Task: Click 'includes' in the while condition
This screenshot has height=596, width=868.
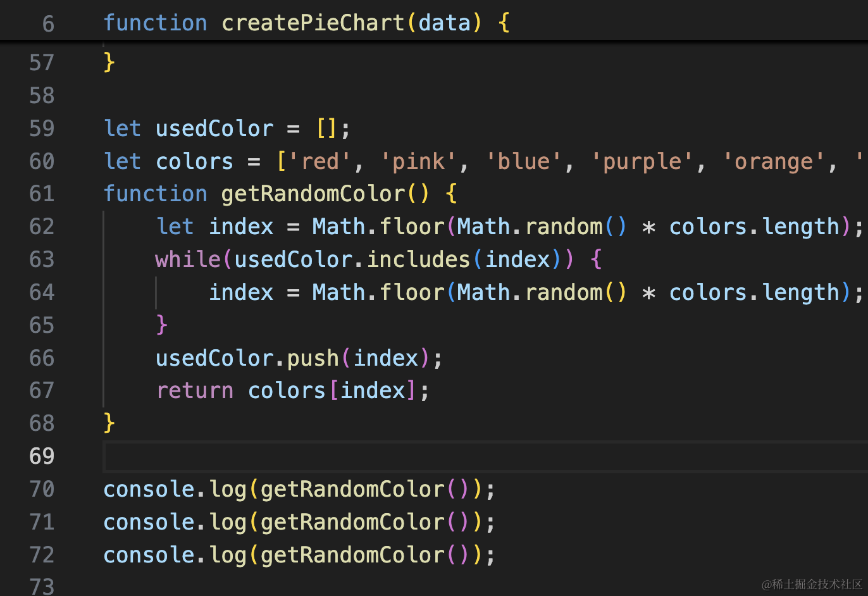Action: pos(418,259)
